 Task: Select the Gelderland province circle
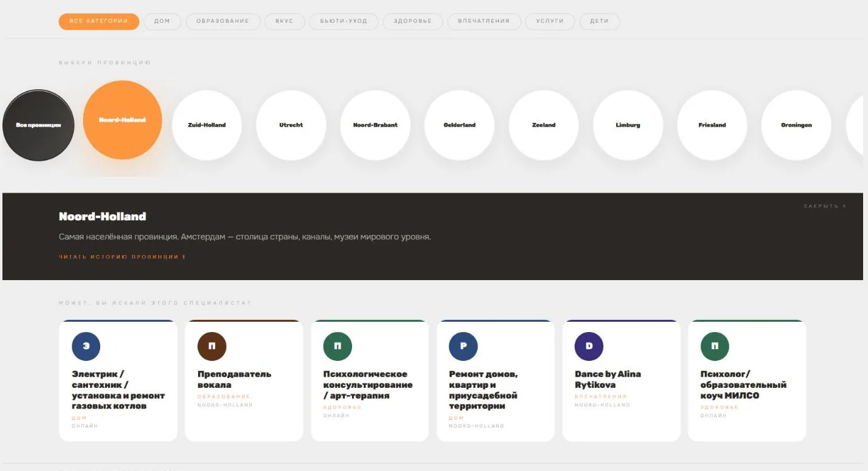[460, 125]
